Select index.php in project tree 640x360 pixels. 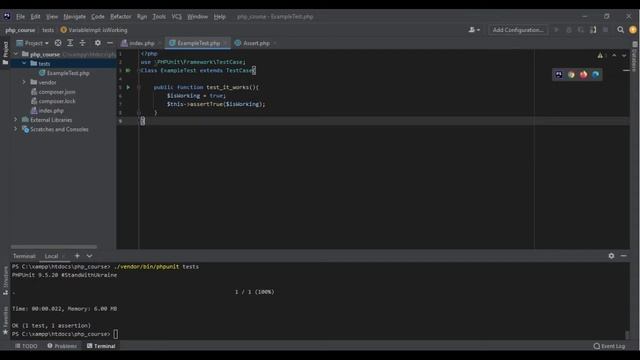(x=51, y=111)
